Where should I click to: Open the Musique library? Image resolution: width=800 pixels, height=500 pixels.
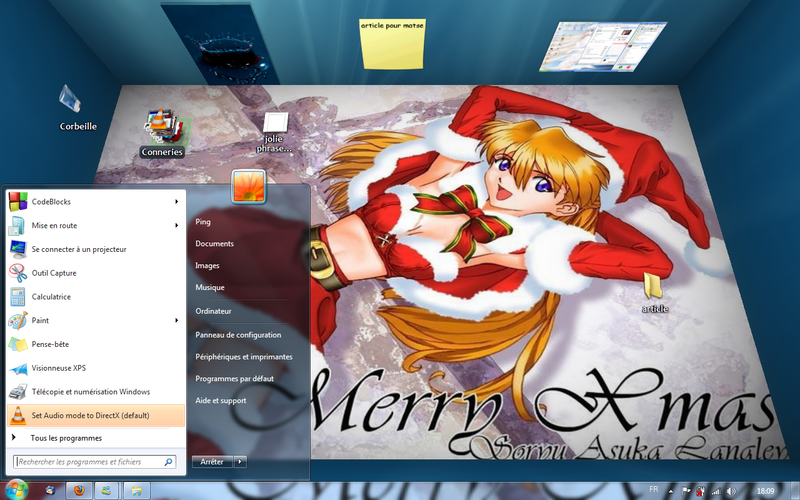click(210, 287)
